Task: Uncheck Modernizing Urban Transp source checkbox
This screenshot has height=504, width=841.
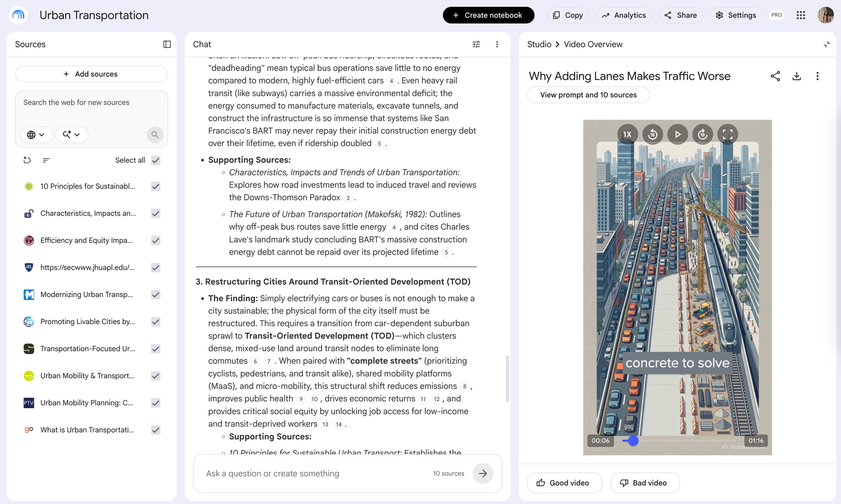Action: tap(156, 295)
